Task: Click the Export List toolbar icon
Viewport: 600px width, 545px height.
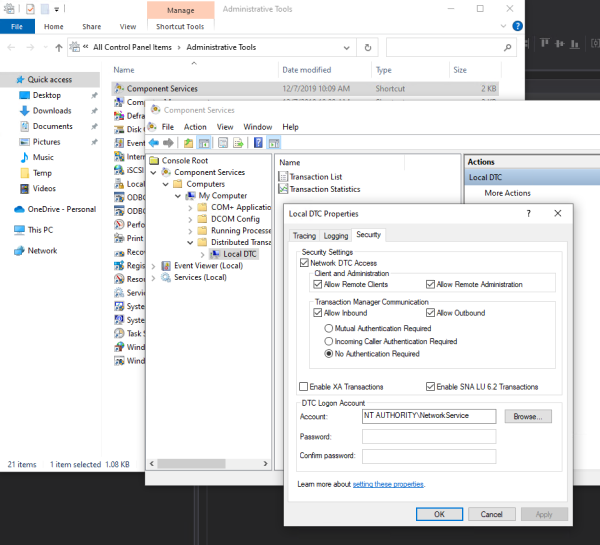Action: pos(238,142)
